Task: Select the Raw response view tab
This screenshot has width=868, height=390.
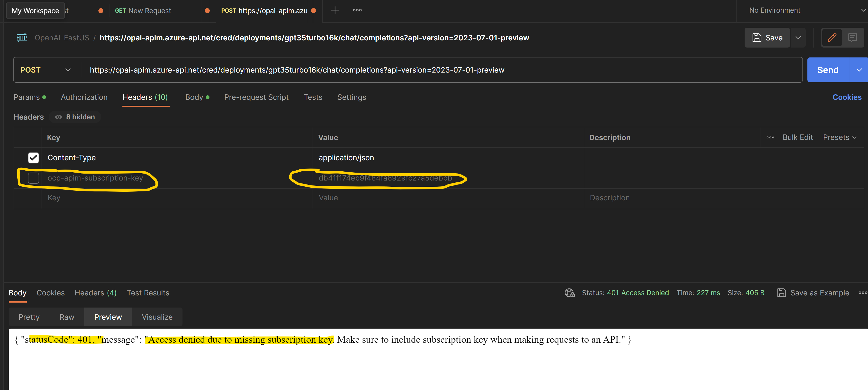Action: pyautogui.click(x=66, y=317)
